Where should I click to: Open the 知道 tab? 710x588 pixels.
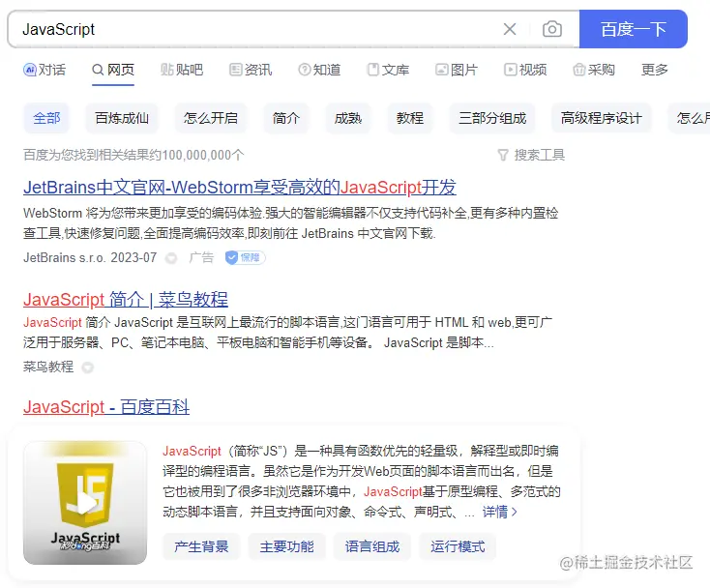(x=319, y=70)
